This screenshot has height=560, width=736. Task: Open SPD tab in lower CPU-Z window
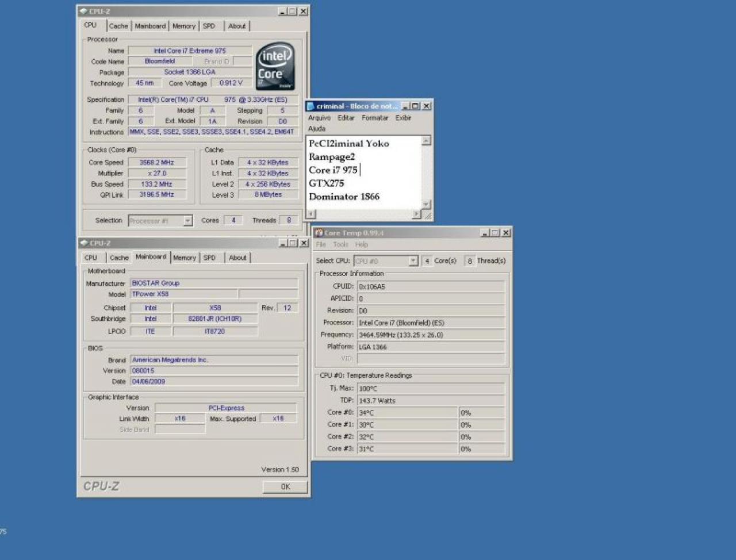pyautogui.click(x=209, y=258)
